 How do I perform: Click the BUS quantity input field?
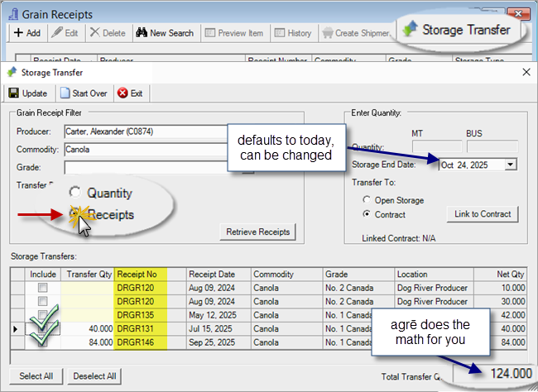(x=492, y=146)
